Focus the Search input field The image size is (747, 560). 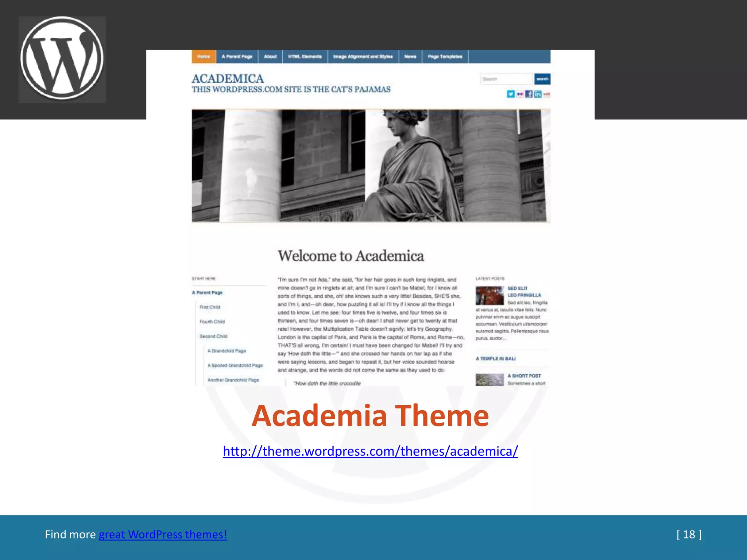click(x=507, y=79)
